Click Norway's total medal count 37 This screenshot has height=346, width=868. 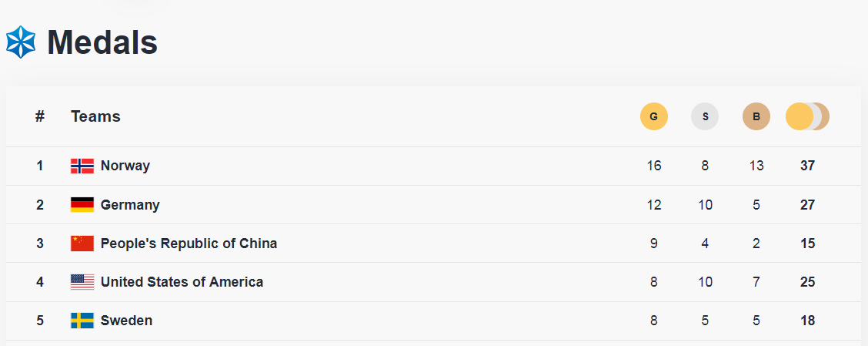(807, 166)
